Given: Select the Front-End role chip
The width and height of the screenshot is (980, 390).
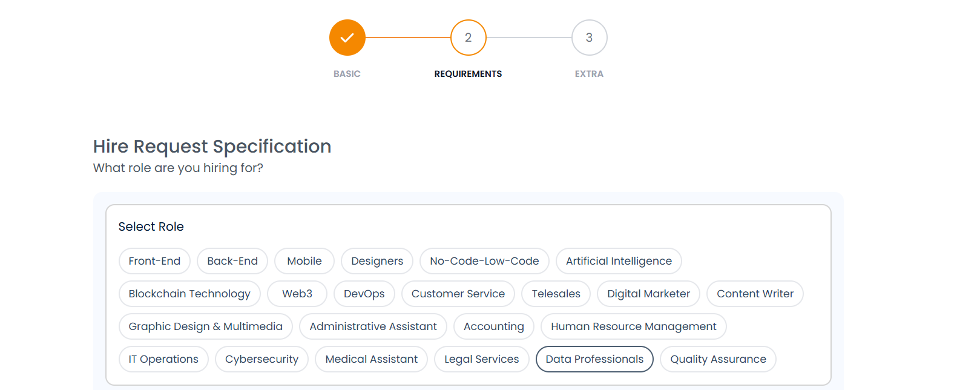Looking at the screenshot, I should [x=154, y=261].
